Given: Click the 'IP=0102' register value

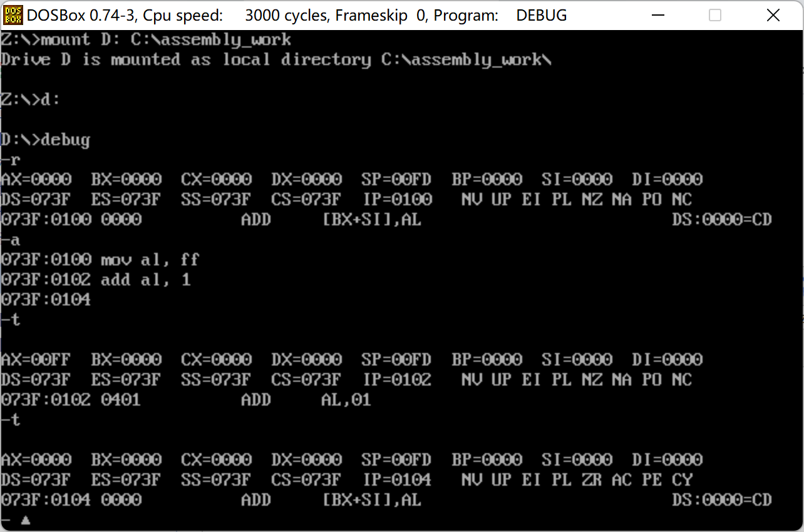Looking at the screenshot, I should 396,381.
